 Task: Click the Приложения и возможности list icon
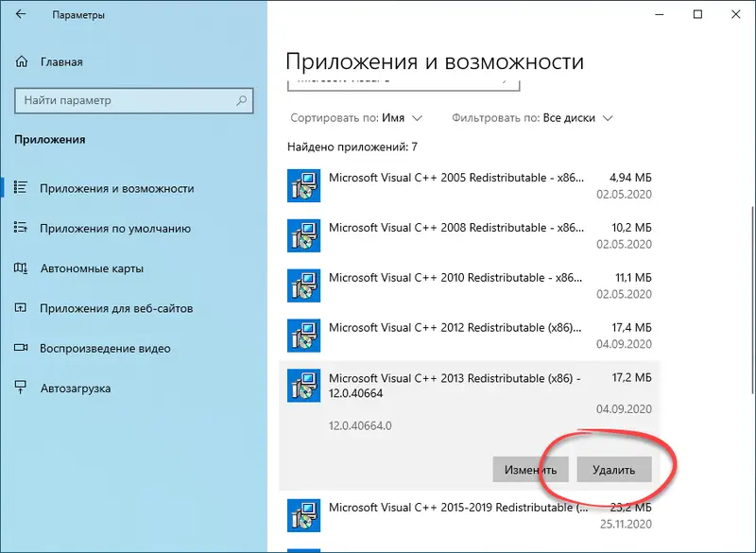(x=20, y=187)
